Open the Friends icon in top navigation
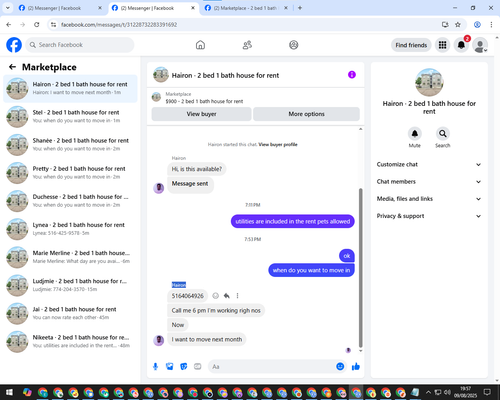The height and width of the screenshot is (400, 500). (x=247, y=45)
